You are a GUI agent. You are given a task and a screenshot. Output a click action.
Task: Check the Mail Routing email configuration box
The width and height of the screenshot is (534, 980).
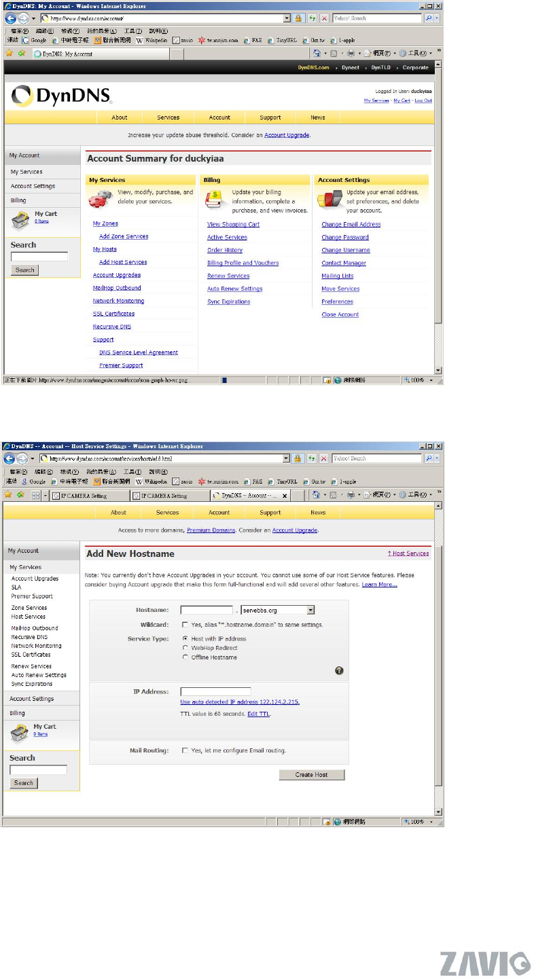[x=185, y=750]
